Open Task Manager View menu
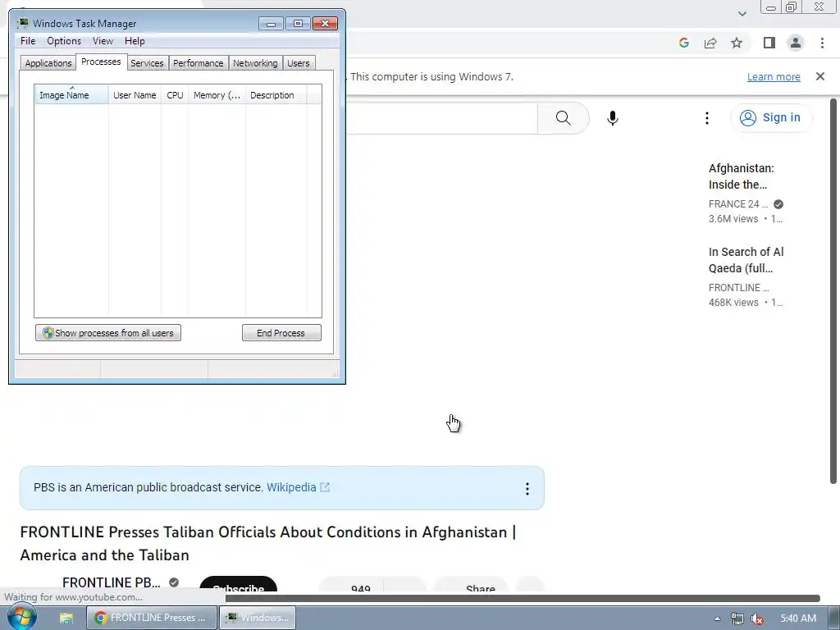This screenshot has height=630, width=840. [x=103, y=41]
